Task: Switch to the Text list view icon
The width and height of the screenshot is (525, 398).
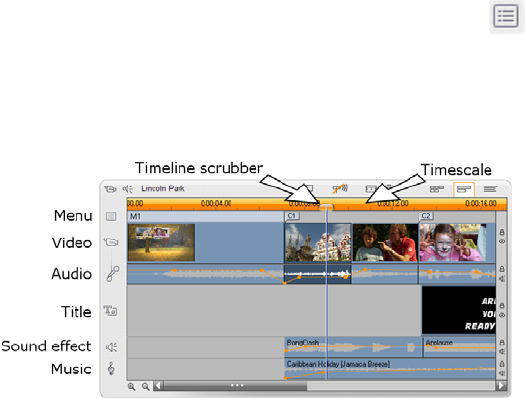Action: coord(490,189)
